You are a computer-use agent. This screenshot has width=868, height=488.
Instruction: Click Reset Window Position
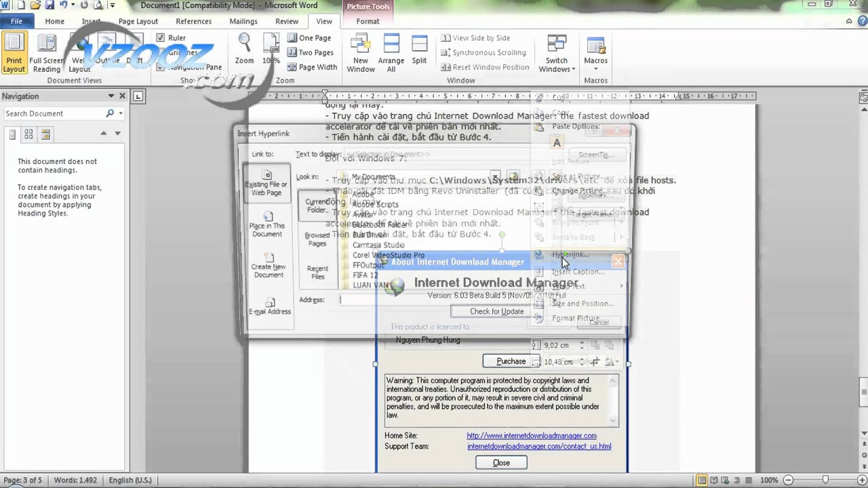pyautogui.click(x=485, y=67)
